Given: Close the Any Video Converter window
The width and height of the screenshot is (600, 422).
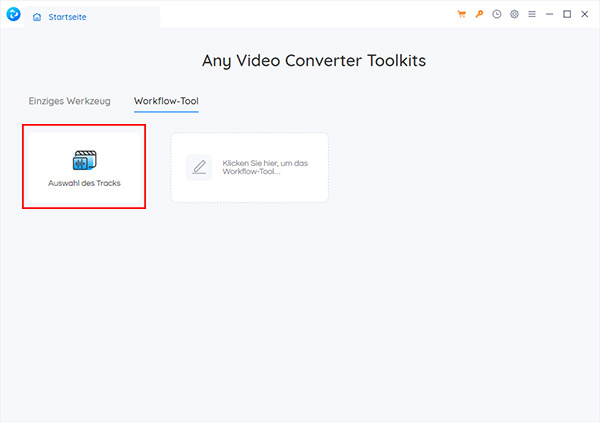Looking at the screenshot, I should [x=585, y=15].
